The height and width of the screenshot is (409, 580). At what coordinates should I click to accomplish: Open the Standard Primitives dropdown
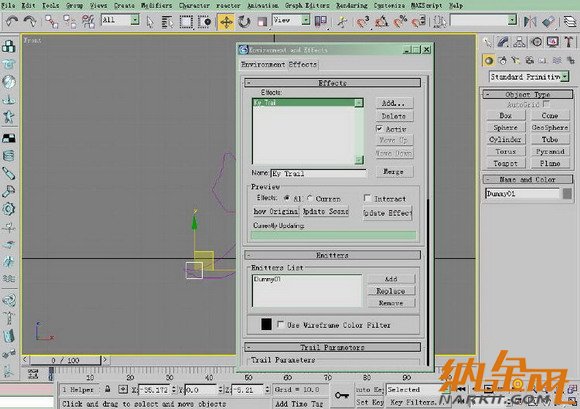click(x=565, y=77)
